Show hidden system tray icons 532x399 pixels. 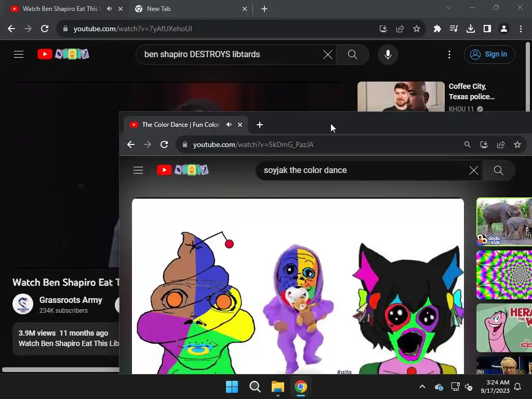point(422,387)
